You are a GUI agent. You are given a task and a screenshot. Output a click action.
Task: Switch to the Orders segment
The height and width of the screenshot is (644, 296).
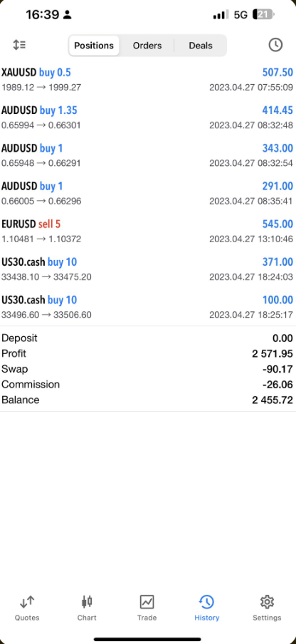click(147, 46)
